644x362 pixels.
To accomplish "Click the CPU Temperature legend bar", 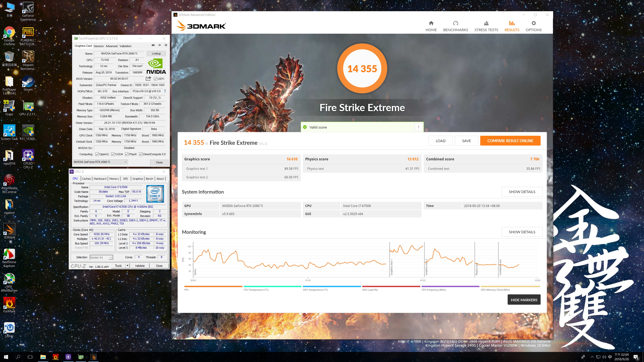I will [x=273, y=286].
